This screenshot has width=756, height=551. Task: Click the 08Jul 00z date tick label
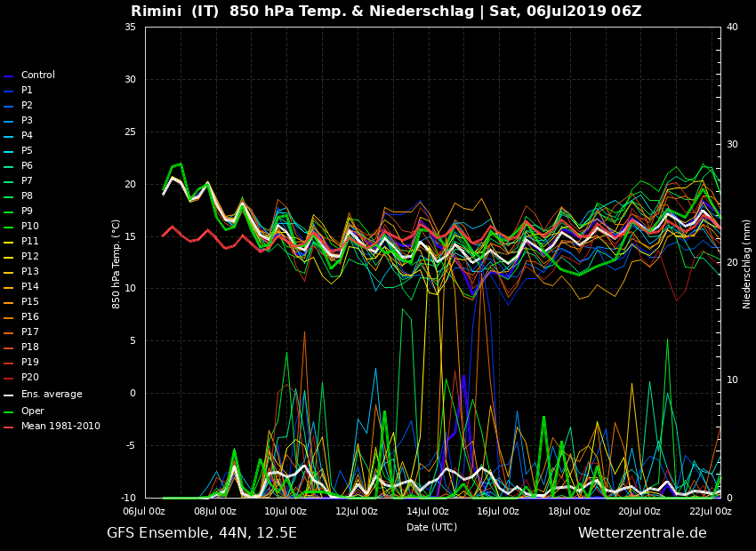215,512
